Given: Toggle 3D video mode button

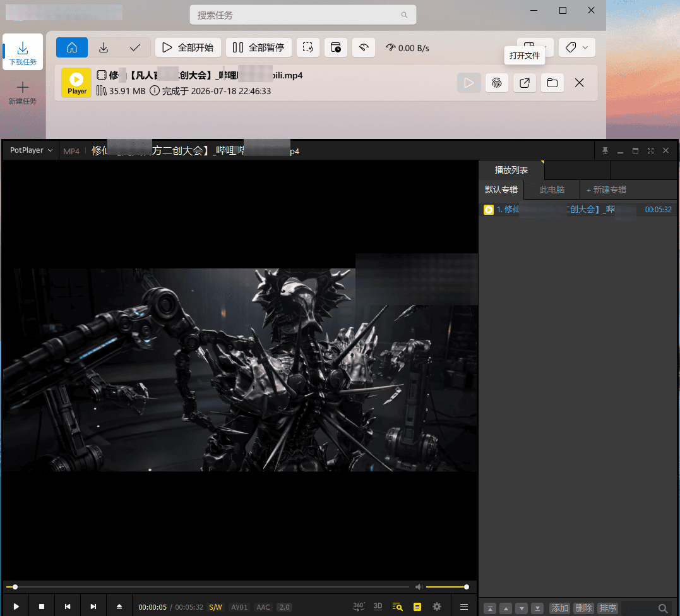Looking at the screenshot, I should tap(378, 607).
